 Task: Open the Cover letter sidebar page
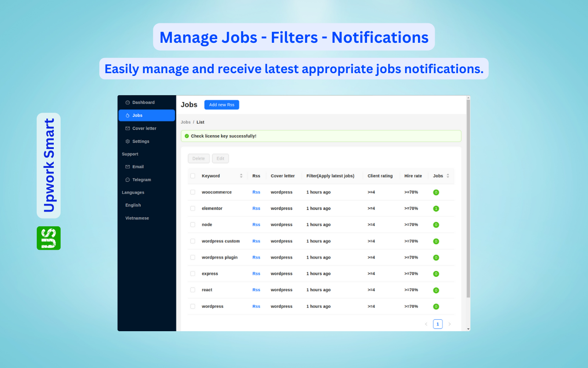147,128
